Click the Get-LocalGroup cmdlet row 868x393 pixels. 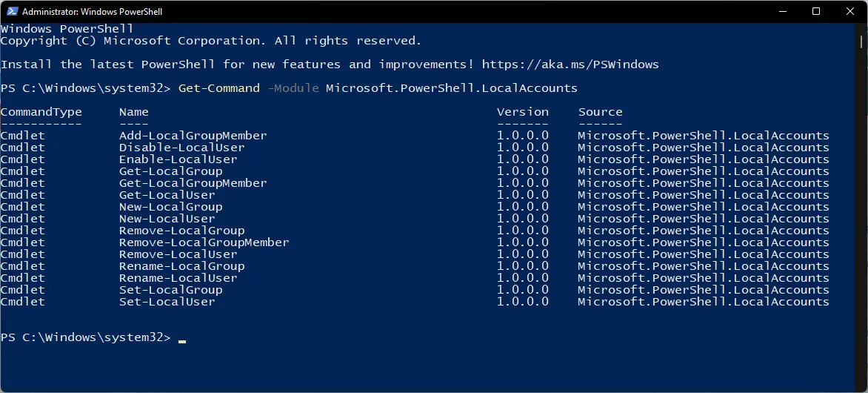pos(415,171)
